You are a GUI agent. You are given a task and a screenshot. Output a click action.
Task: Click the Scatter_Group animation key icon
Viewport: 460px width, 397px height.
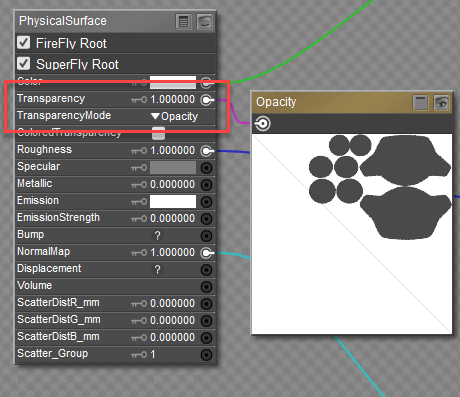pos(139,355)
